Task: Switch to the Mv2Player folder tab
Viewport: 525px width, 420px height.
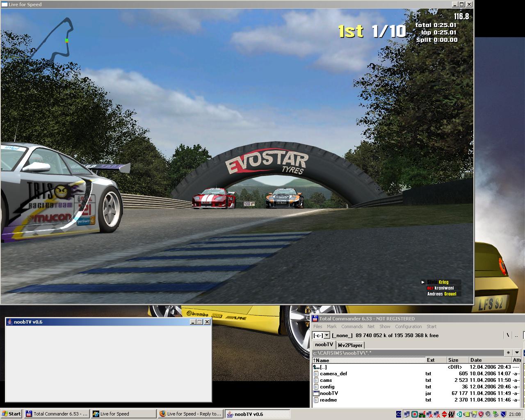Action: [x=350, y=345]
